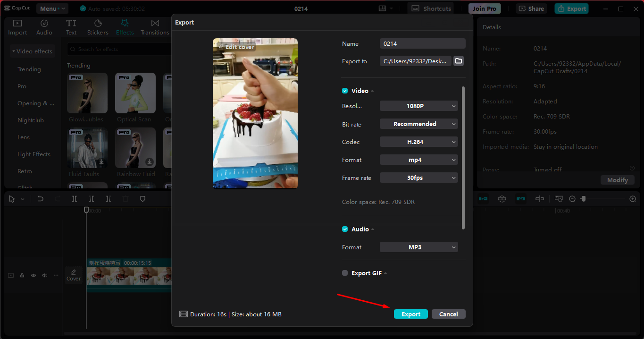644x339 pixels.
Task: Click the layout icon in title bar
Action: pyautogui.click(x=382, y=8)
